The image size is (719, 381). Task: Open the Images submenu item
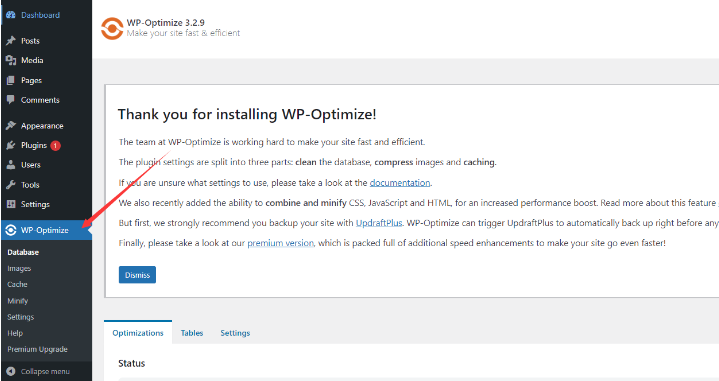point(19,268)
